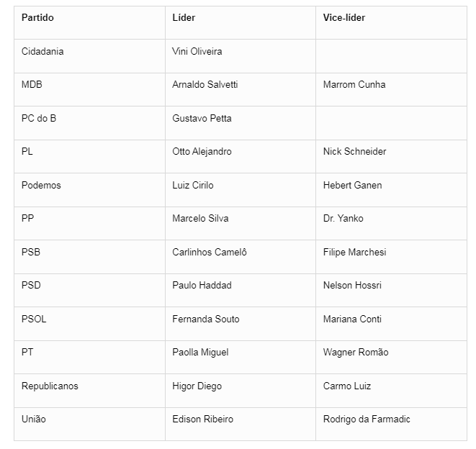Viewport: 476px width, 449px height.
Task: Click the Líder column header
Action: click(x=184, y=18)
